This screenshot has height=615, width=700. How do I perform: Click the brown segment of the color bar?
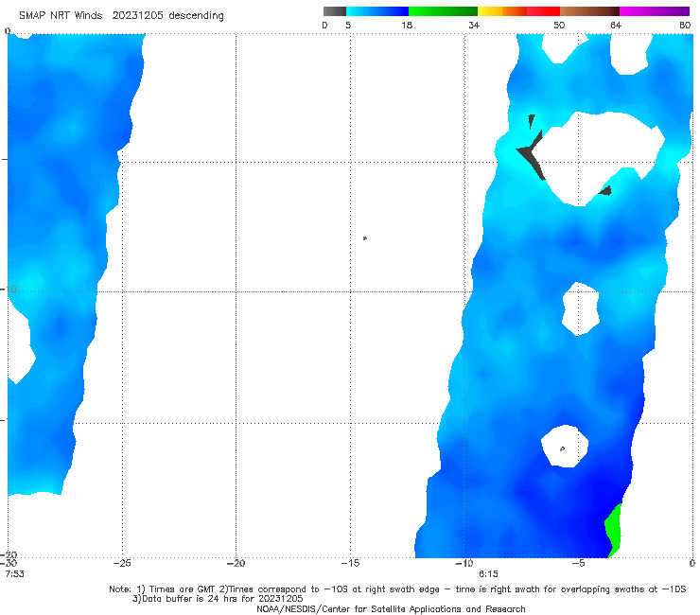pos(589,11)
